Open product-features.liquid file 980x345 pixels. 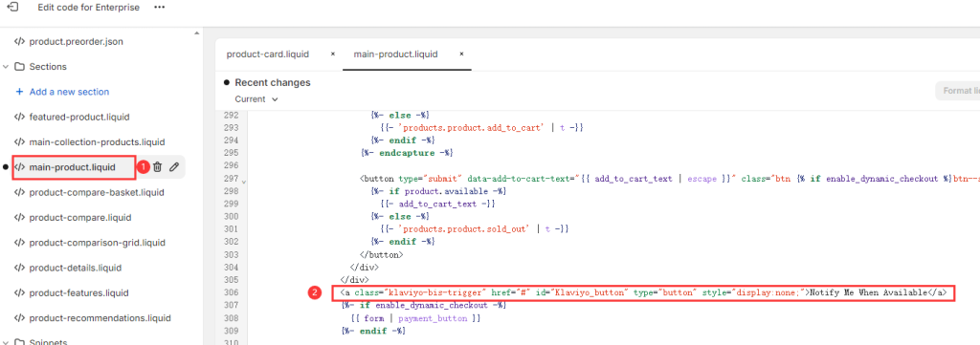pyautogui.click(x=78, y=292)
